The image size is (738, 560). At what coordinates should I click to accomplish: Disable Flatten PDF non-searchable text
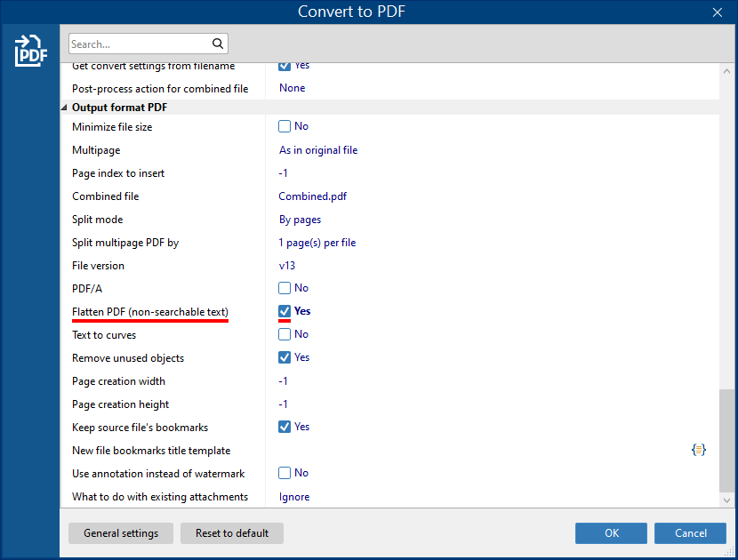tap(285, 311)
